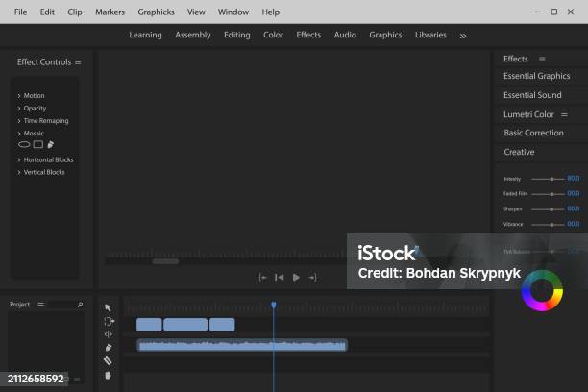The image size is (588, 392).
Task: Click the monitor scrollbar thumb
Action: pyautogui.click(x=165, y=261)
